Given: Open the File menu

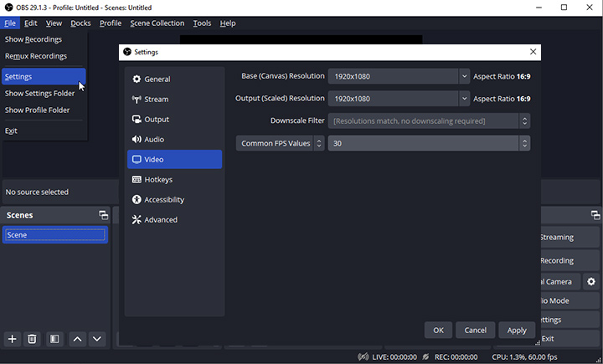Looking at the screenshot, I should 10,23.
